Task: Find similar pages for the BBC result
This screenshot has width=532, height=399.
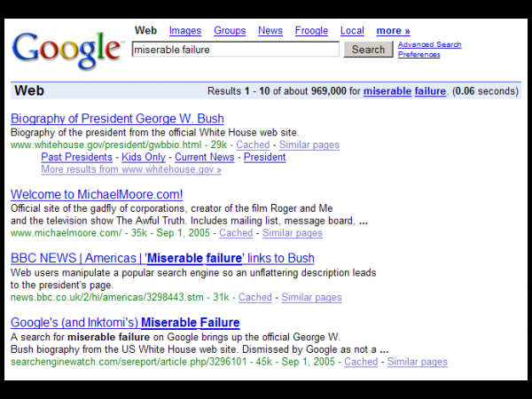Action: (311, 297)
